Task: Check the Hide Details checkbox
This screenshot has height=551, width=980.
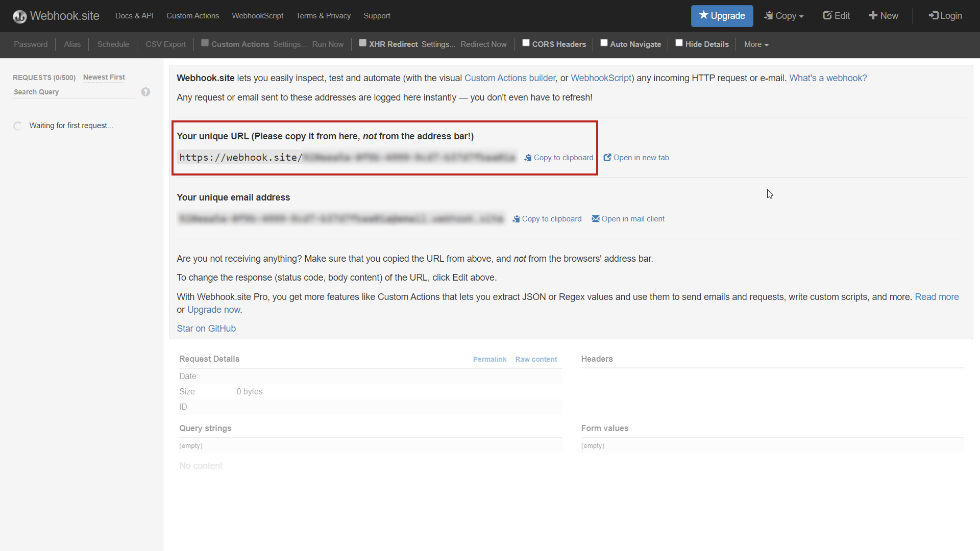Action: click(x=679, y=43)
